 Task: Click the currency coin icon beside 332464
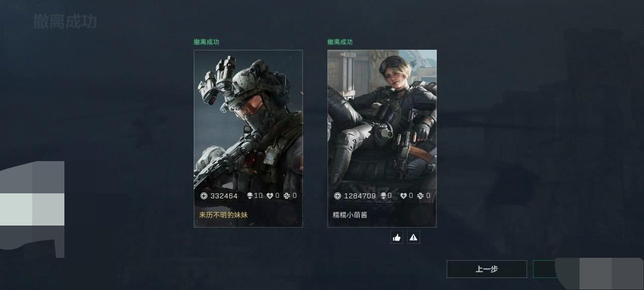(x=204, y=196)
